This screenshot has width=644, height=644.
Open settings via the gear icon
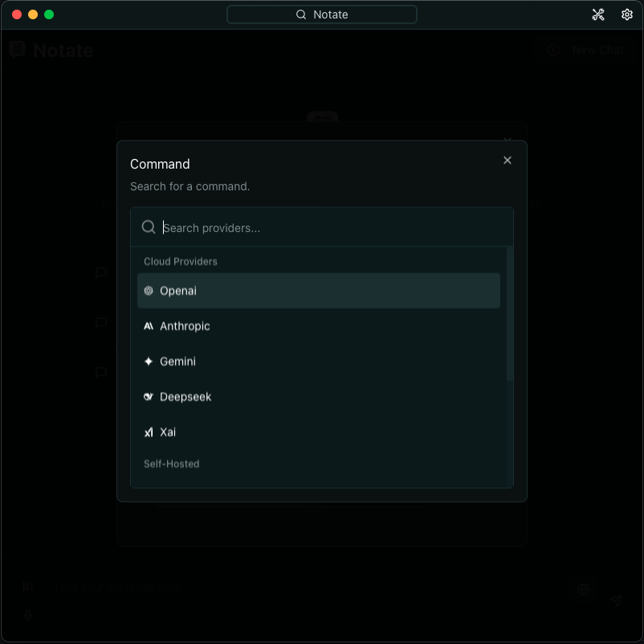pos(627,14)
